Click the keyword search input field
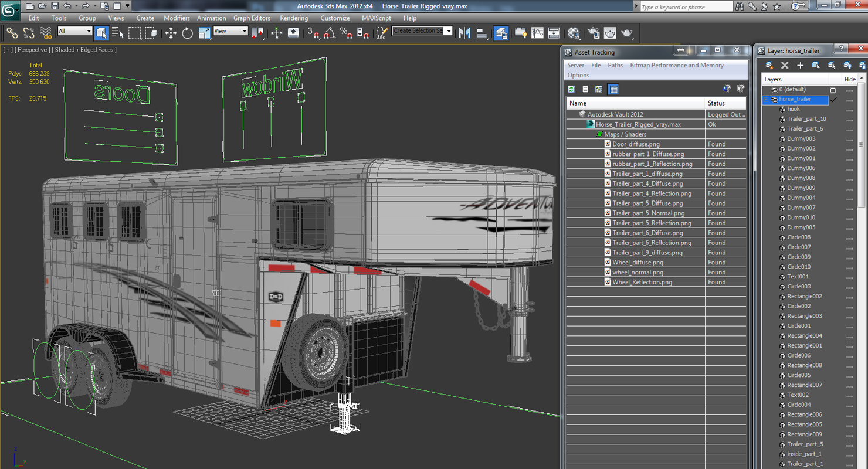 click(686, 7)
